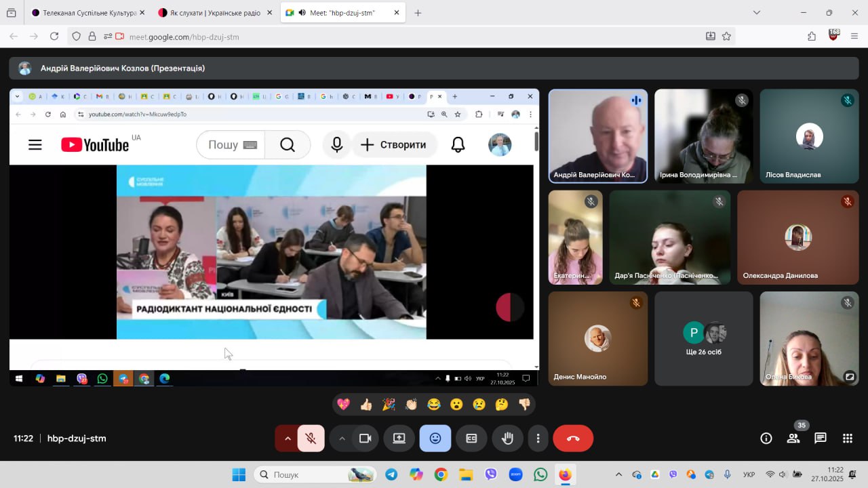Viewport: 868px width, 488px height.
Task: Click the red leave call button
Action: (x=573, y=439)
